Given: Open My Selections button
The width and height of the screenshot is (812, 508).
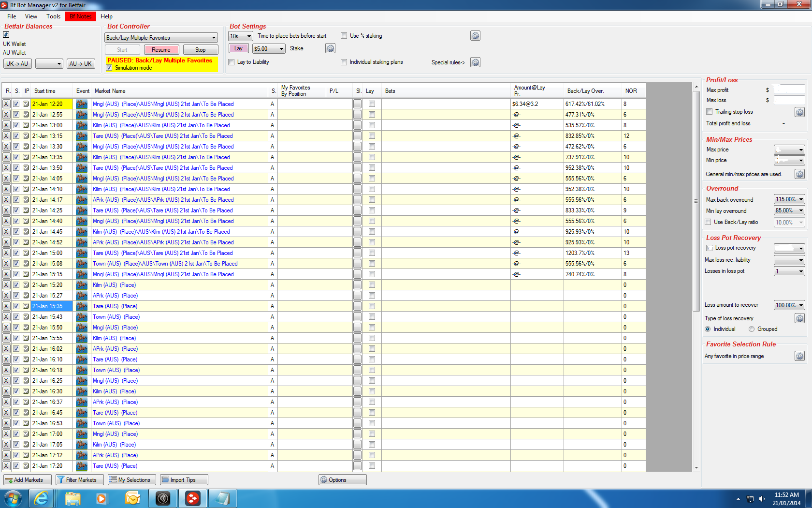Looking at the screenshot, I should pos(132,480).
